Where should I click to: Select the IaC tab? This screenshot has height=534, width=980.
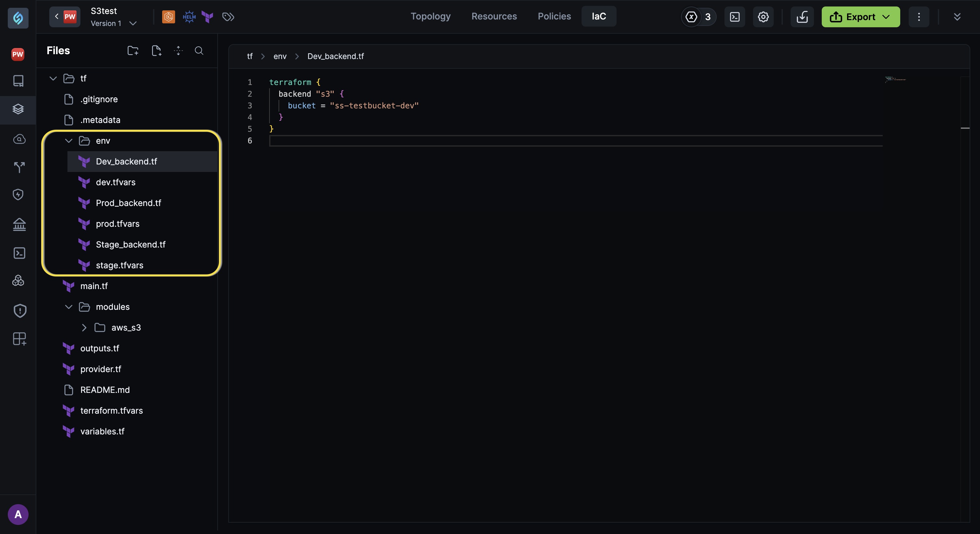pos(598,16)
